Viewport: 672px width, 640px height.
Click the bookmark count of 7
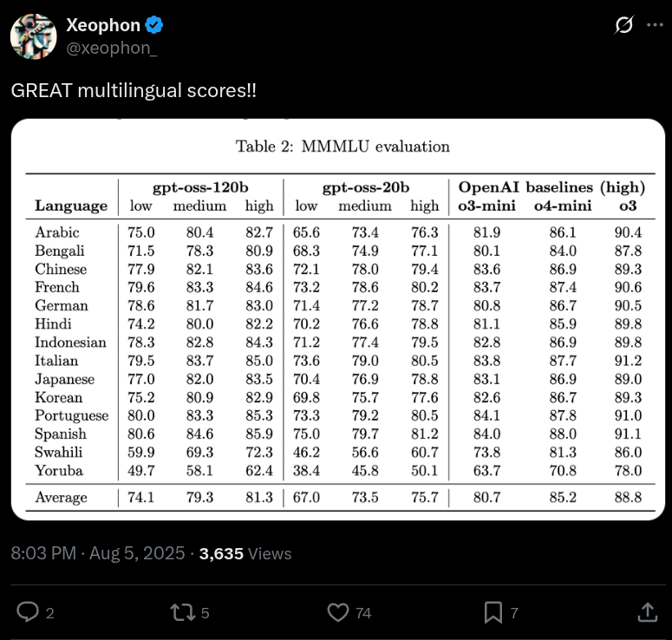click(x=514, y=613)
